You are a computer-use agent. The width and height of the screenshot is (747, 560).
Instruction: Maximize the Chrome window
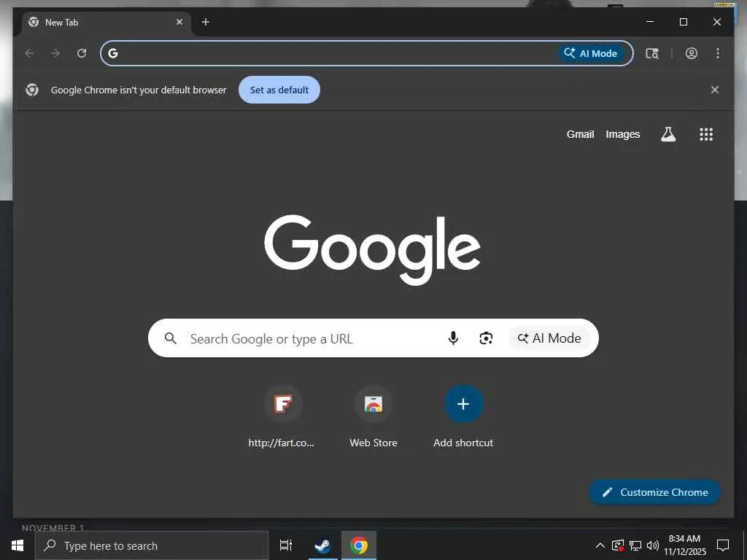click(683, 22)
